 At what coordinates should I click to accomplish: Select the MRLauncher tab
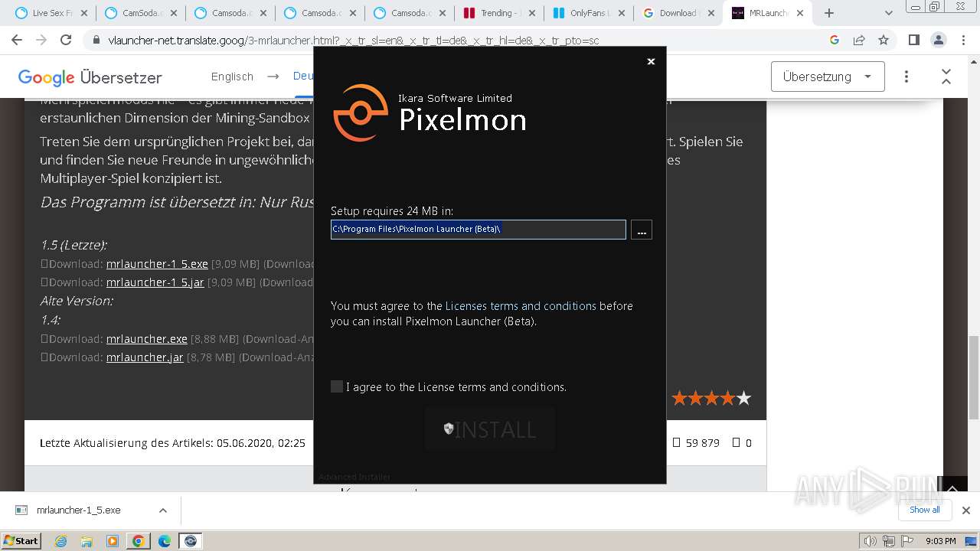768,13
